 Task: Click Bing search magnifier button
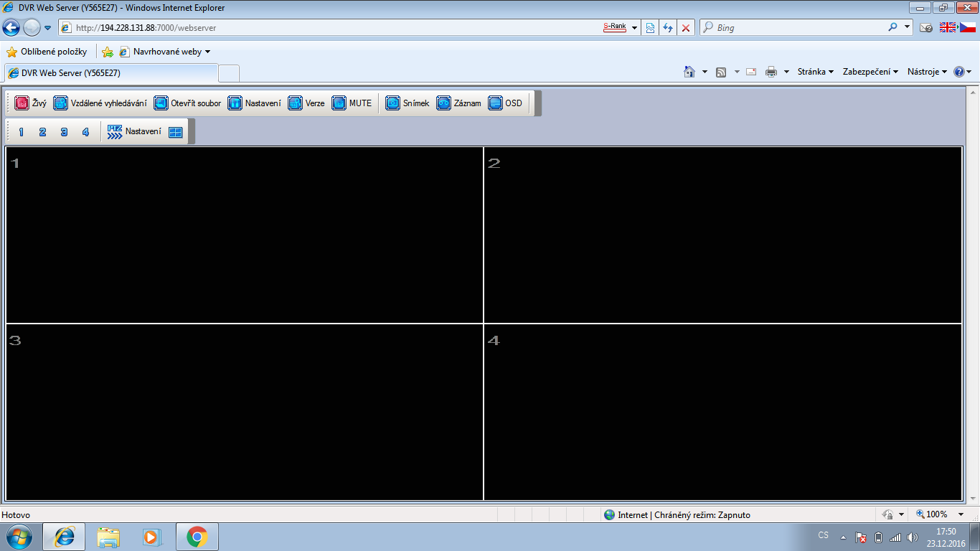(892, 27)
